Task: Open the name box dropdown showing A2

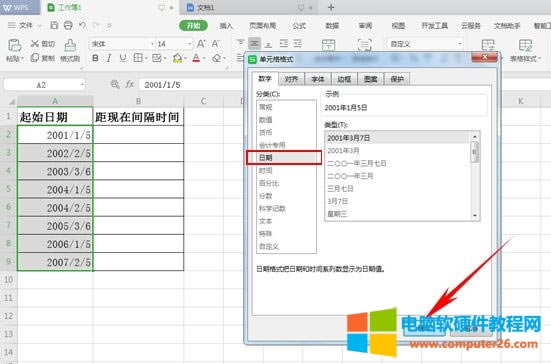Action: 82,85
